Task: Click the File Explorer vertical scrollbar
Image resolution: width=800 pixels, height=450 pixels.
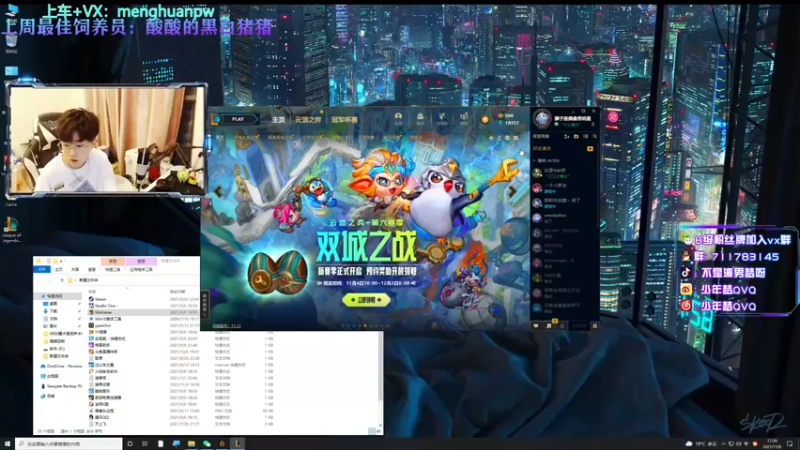Action: coord(380,367)
